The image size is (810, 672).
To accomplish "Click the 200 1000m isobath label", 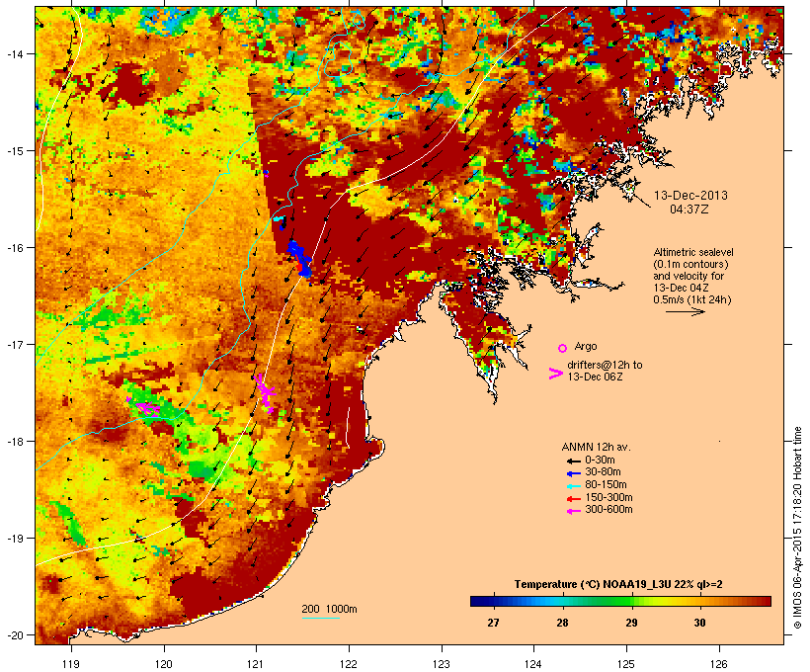I will 329,609.
